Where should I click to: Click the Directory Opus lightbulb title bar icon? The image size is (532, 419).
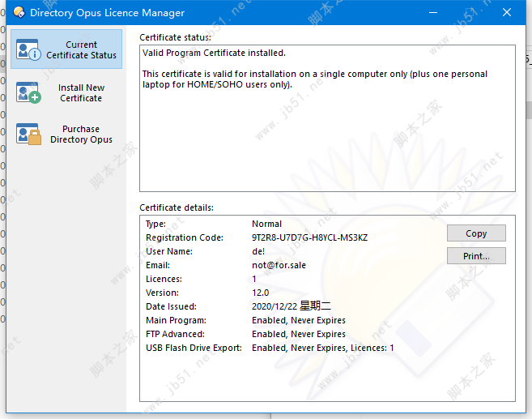tap(17, 13)
